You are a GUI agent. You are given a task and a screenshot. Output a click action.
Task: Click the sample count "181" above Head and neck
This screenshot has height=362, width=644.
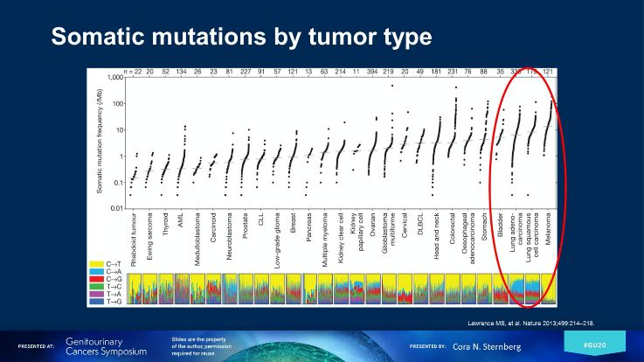[x=436, y=72]
